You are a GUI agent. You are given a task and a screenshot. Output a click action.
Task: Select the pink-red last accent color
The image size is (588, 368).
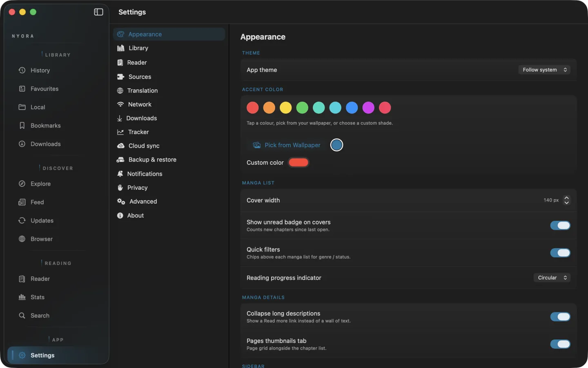[385, 108]
